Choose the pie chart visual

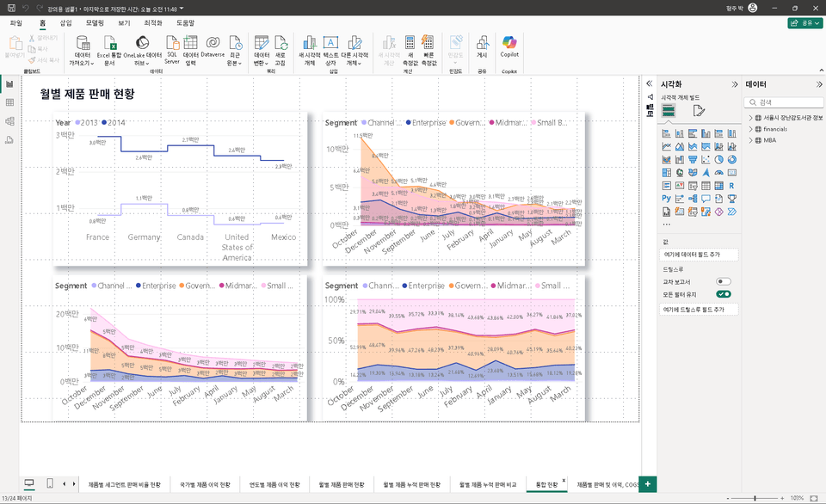(718, 160)
